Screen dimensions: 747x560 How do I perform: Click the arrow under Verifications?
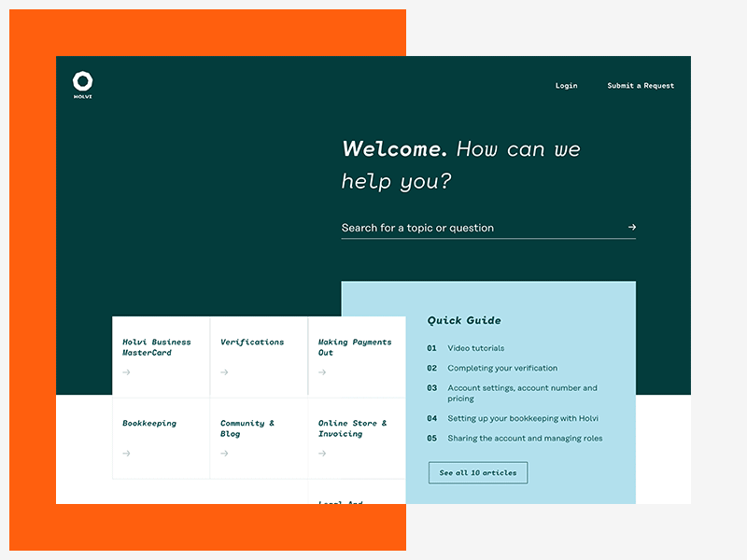pos(223,372)
